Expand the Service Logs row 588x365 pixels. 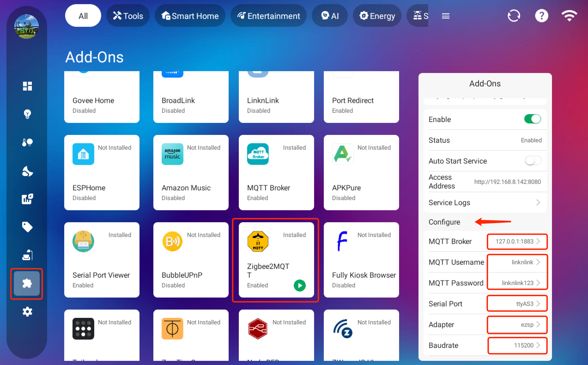coord(485,203)
